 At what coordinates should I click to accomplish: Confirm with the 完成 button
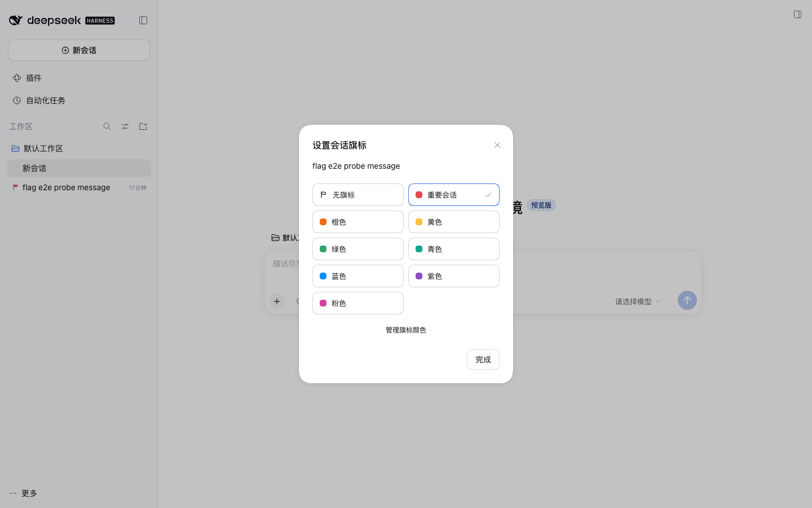point(483,360)
